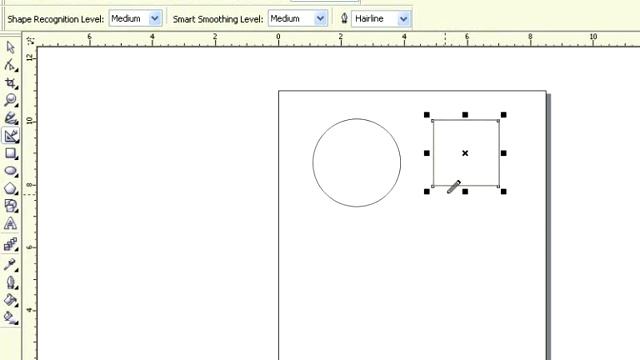Click the ruler origin icon at rulers' corner
This screenshot has height=360, width=640.
tap(30, 40)
